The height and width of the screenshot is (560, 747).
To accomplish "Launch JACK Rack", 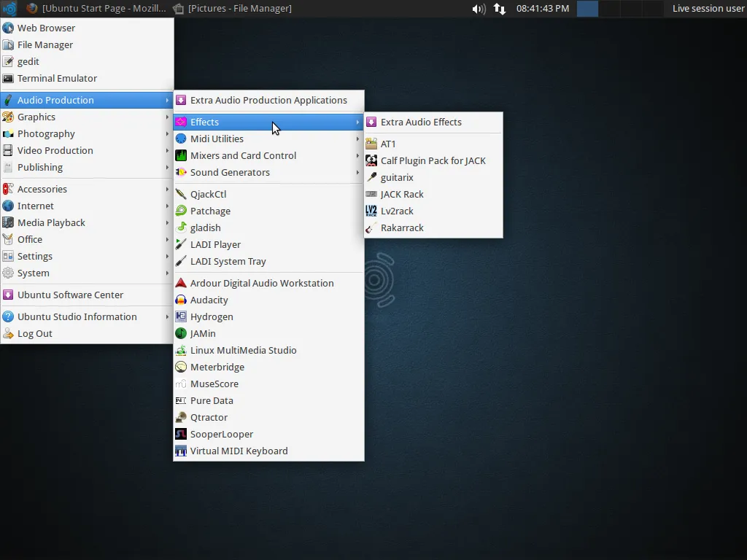I will tap(433, 194).
